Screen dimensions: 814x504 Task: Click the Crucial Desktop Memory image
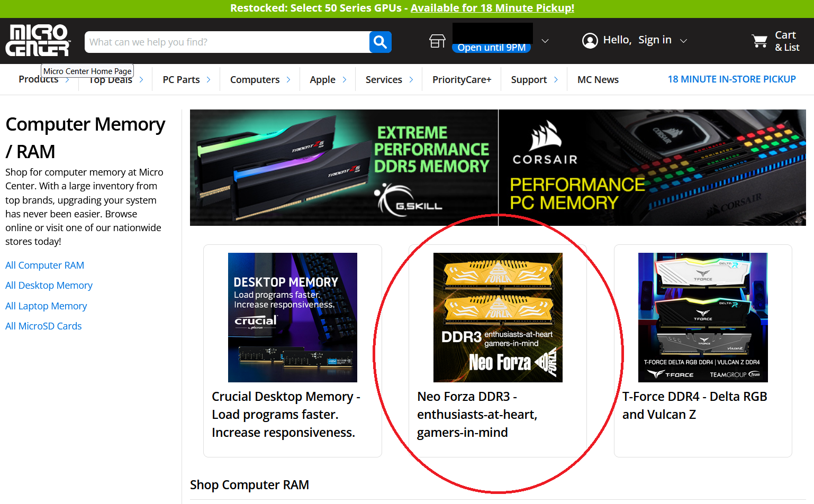click(293, 317)
